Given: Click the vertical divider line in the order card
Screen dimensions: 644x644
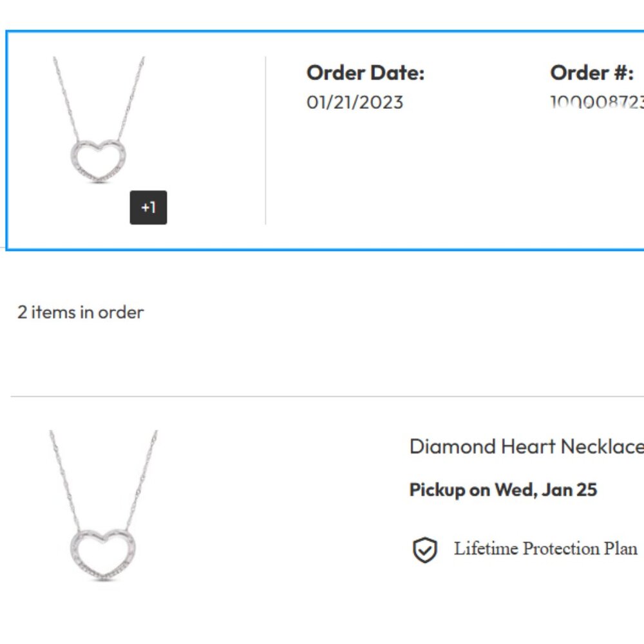Looking at the screenshot, I should point(265,138).
